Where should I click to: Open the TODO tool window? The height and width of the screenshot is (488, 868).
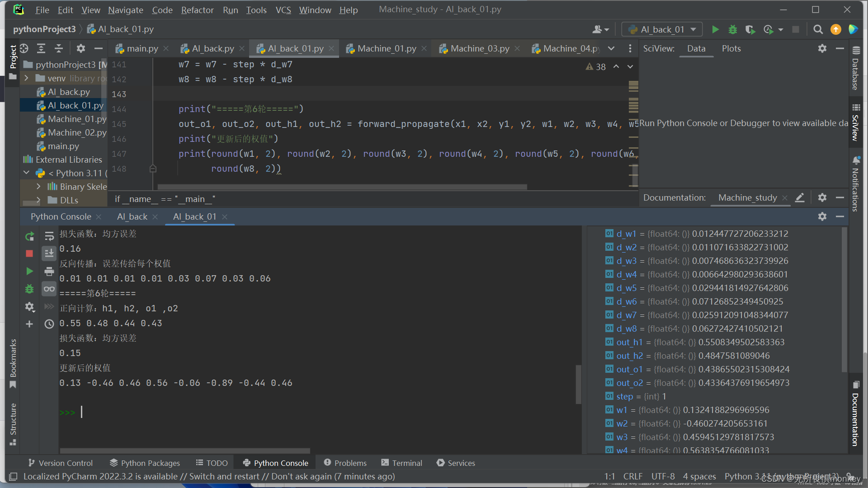tap(212, 463)
